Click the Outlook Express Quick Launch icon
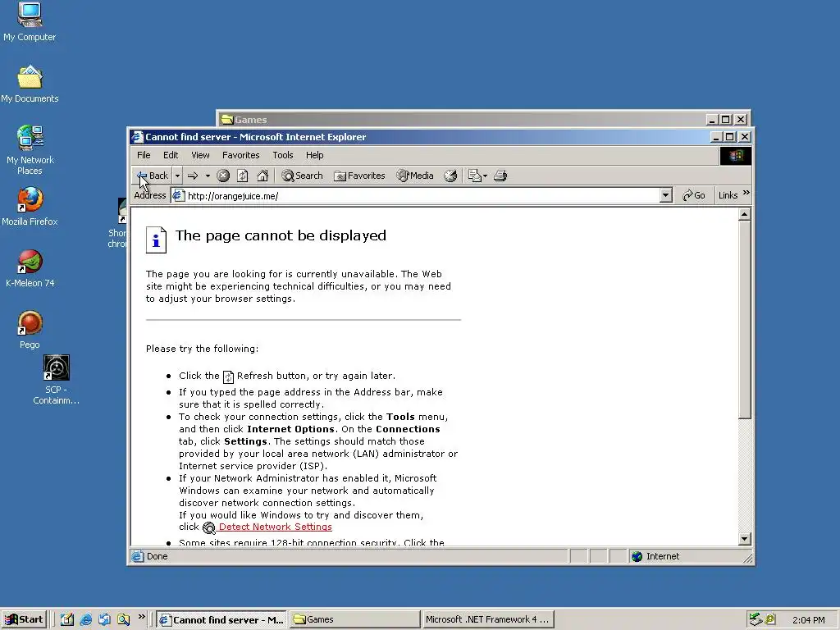This screenshot has width=840, height=630. point(104,620)
